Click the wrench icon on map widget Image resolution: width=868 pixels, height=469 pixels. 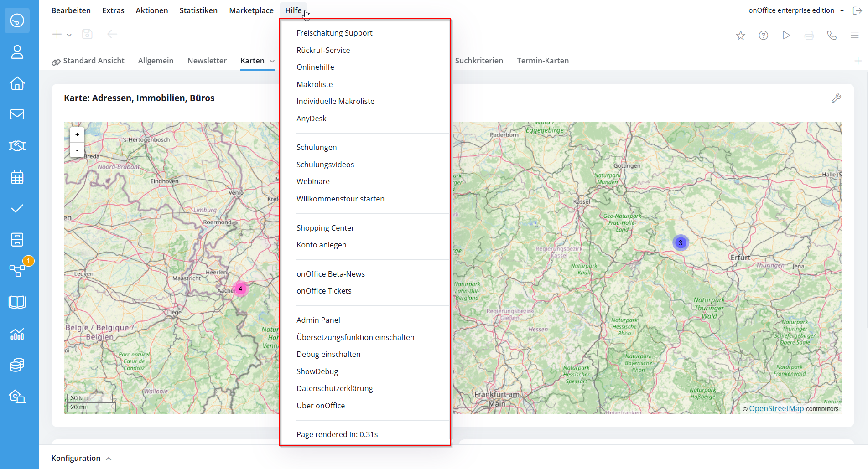(836, 98)
